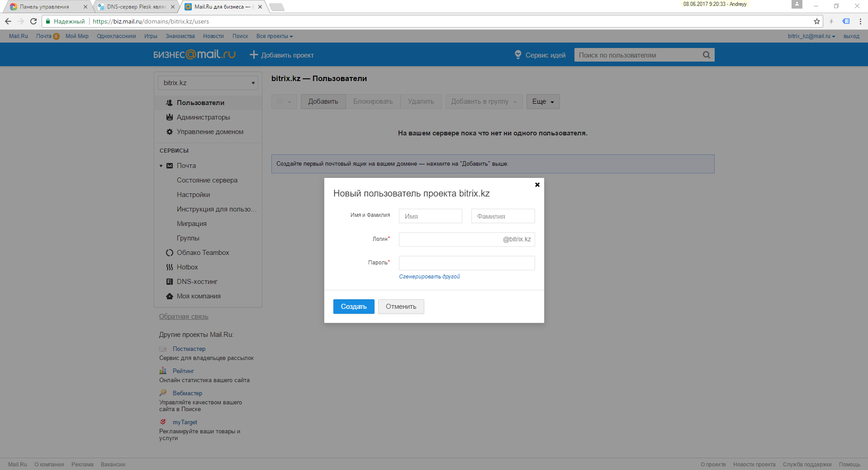Image resolution: width=868 pixels, height=470 pixels.
Task: Click the Фамилия last name field
Action: coord(503,216)
